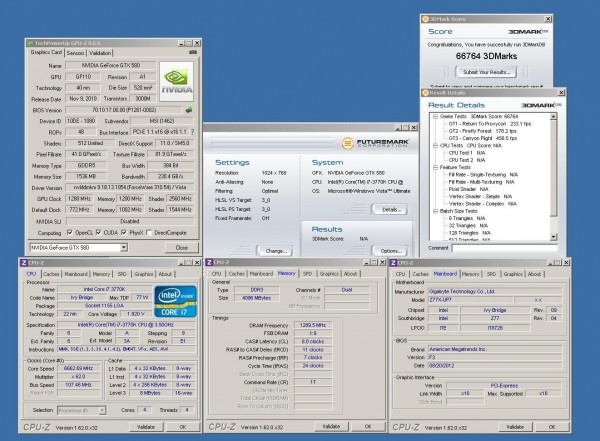The height and width of the screenshot is (441, 600).
Task: Select the GT1 - Return To Proxycon row
Action: click(x=489, y=124)
